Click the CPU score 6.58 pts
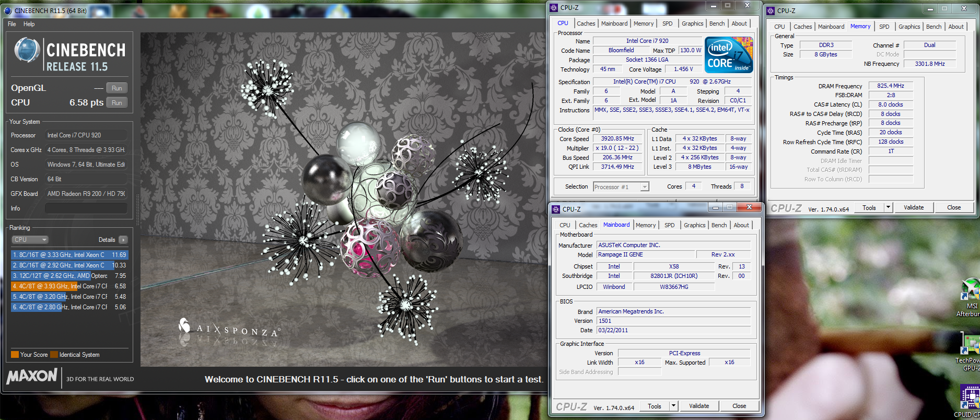Viewport: 980px width, 420px height. [86, 103]
